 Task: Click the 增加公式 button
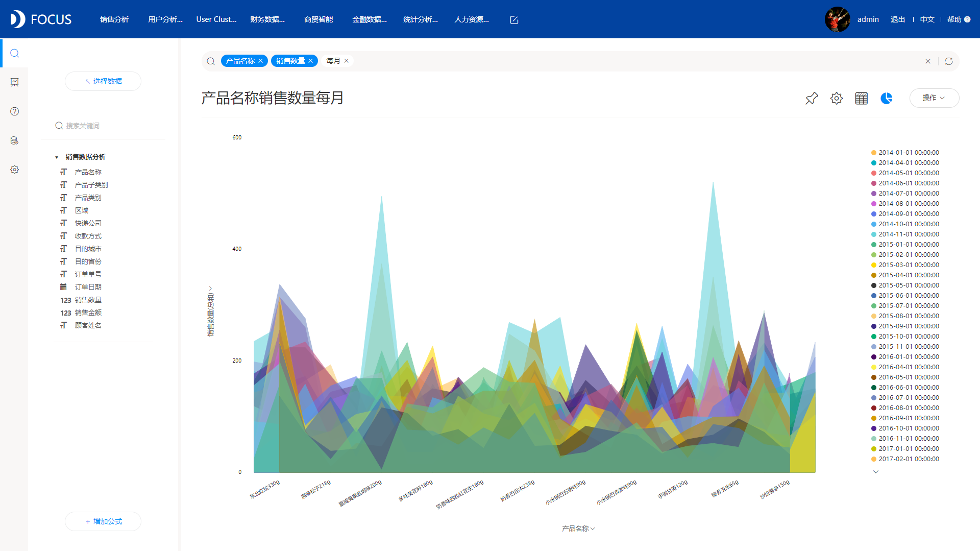click(x=103, y=521)
